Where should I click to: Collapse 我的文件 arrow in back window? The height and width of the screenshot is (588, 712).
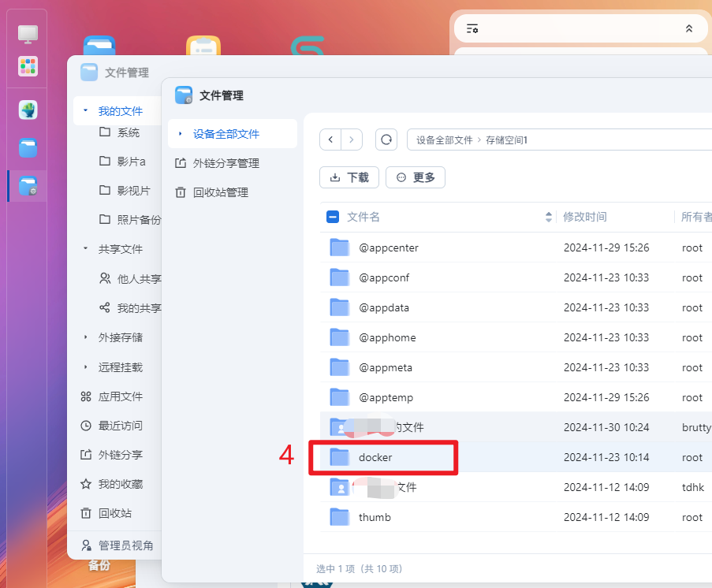click(x=85, y=110)
